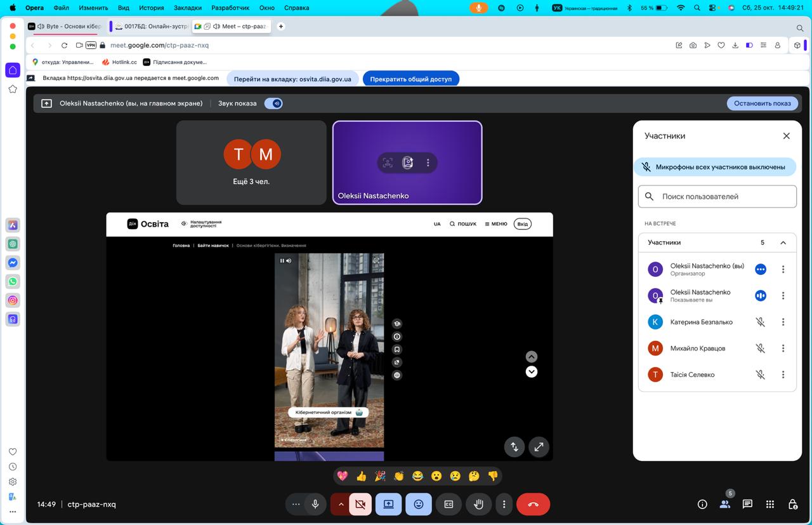The width and height of the screenshot is (812, 525).
Task: Close the Участники side panel
Action: pos(786,136)
